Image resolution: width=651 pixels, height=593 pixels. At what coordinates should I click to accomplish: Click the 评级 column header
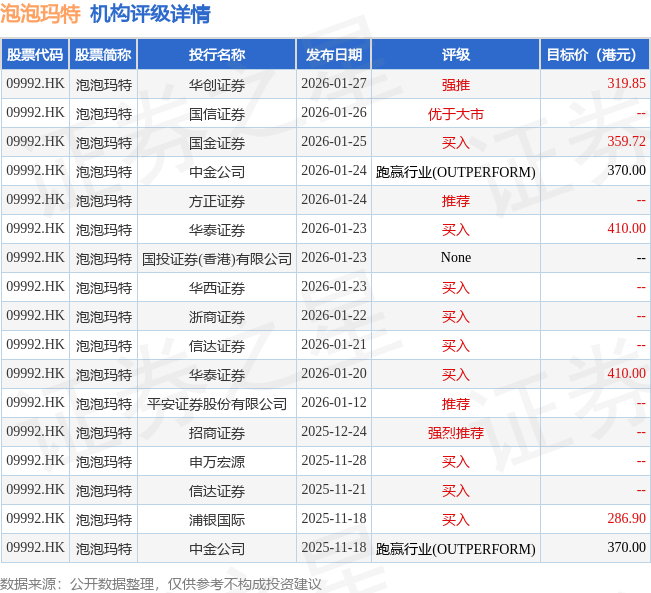click(x=455, y=54)
